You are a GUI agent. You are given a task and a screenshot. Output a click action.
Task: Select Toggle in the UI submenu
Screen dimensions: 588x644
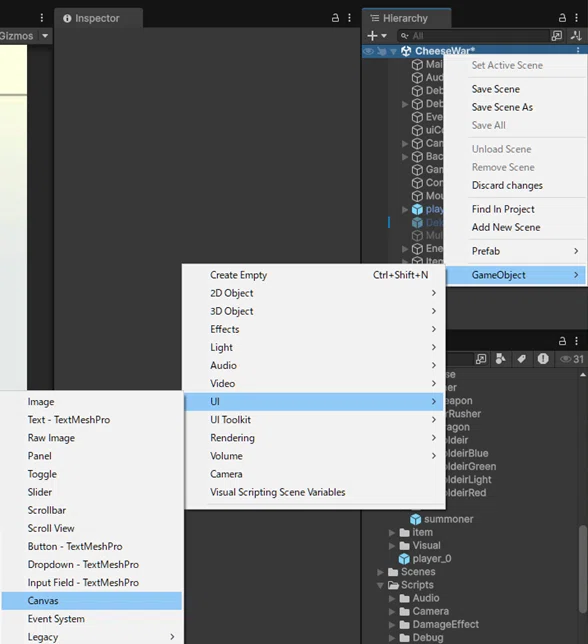pyautogui.click(x=92, y=474)
